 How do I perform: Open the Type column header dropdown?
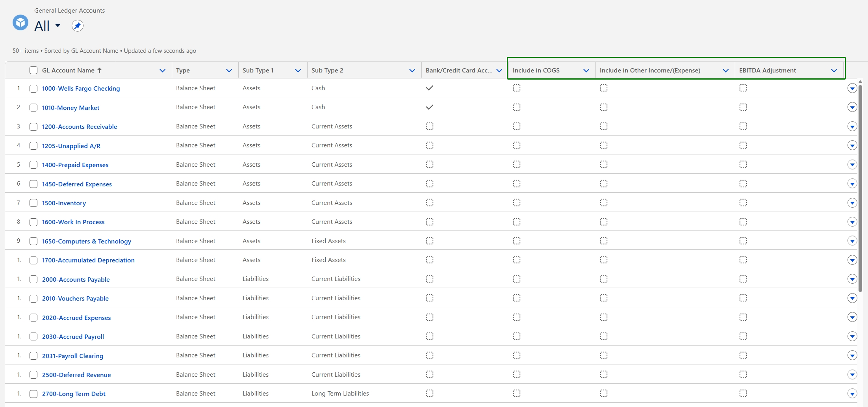tap(229, 71)
